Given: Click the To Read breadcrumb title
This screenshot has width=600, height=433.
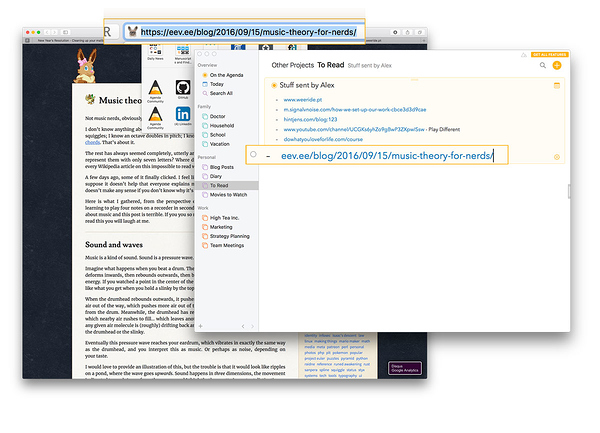Looking at the screenshot, I should (331, 65).
